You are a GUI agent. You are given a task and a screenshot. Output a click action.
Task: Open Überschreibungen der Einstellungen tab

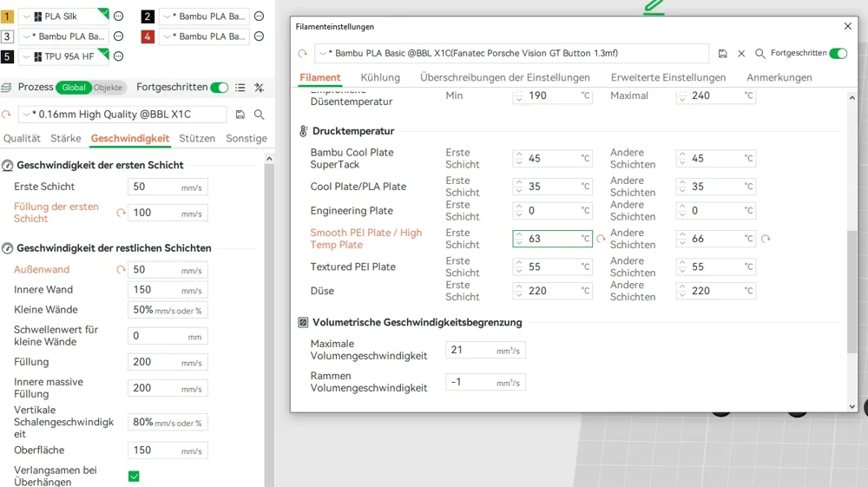[505, 77]
